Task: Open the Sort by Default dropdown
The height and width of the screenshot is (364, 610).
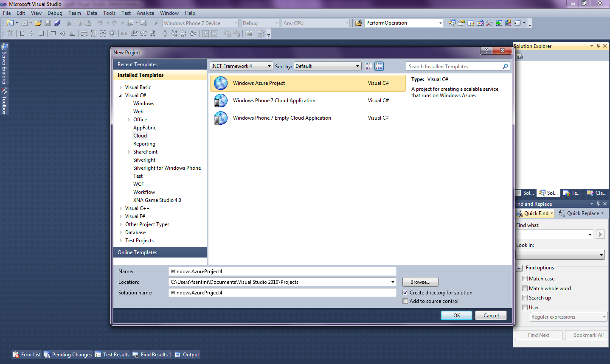Action: [x=328, y=66]
